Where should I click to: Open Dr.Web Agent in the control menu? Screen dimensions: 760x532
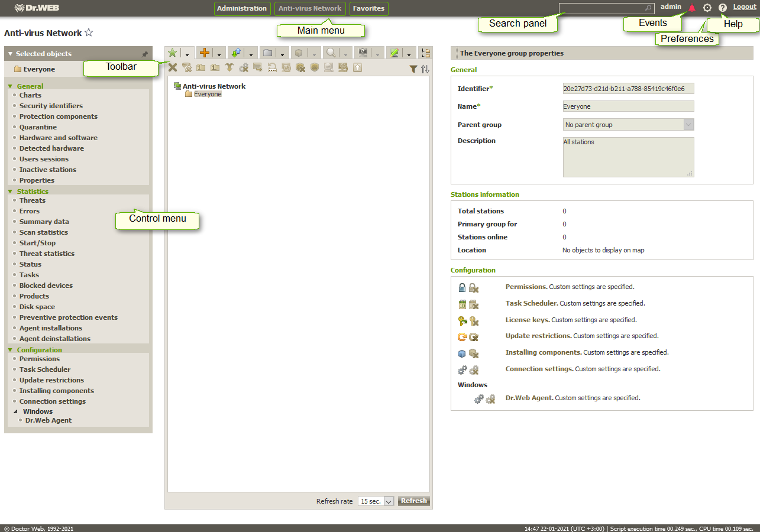point(48,420)
